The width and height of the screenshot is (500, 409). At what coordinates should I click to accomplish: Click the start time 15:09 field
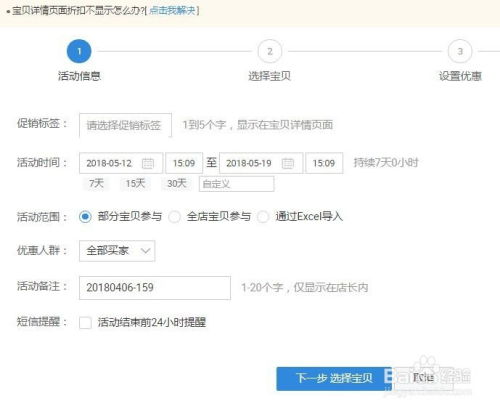click(184, 163)
